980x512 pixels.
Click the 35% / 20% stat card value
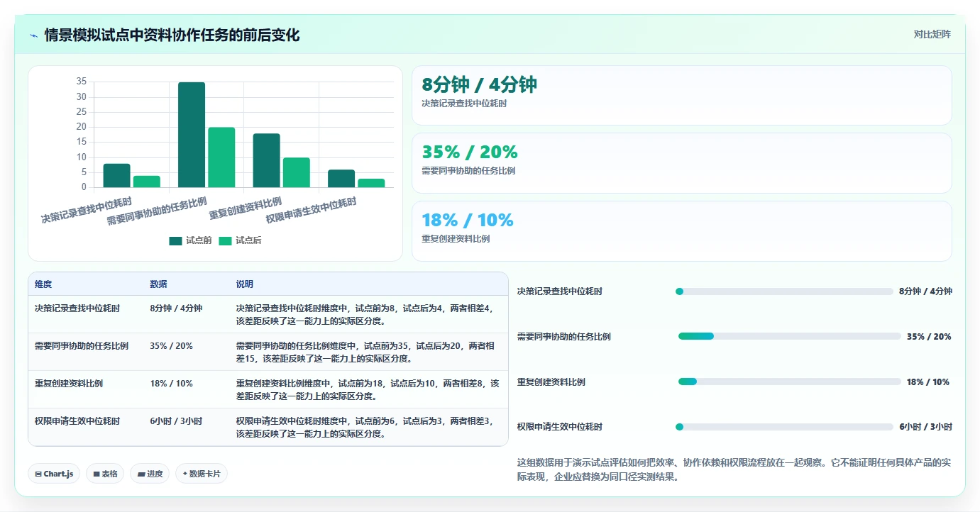(470, 152)
